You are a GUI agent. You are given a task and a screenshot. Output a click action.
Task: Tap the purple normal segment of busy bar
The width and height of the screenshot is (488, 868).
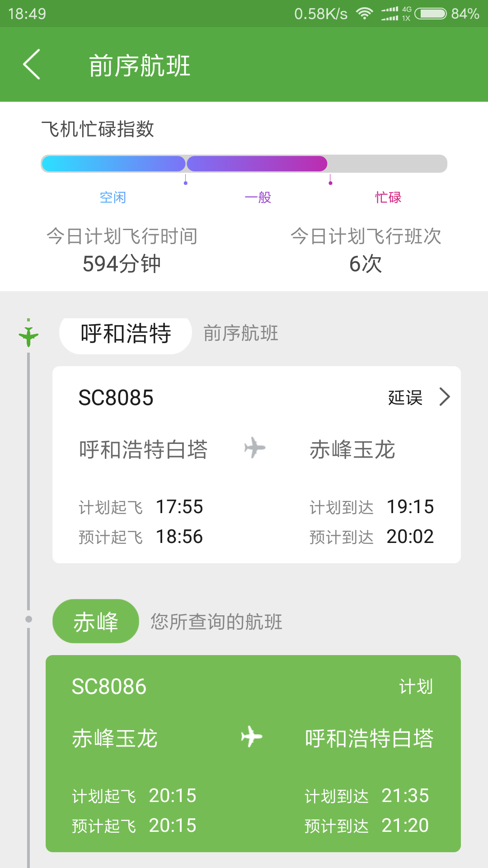(x=257, y=164)
